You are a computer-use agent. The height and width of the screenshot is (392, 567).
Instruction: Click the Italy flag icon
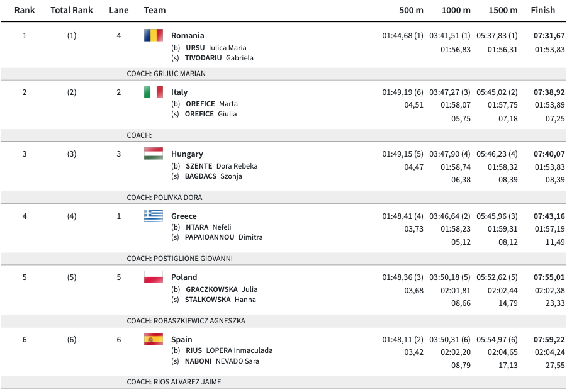click(153, 92)
